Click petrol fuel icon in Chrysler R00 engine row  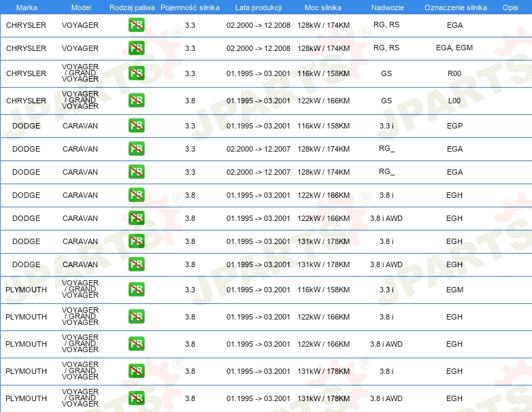pyautogui.click(x=136, y=73)
